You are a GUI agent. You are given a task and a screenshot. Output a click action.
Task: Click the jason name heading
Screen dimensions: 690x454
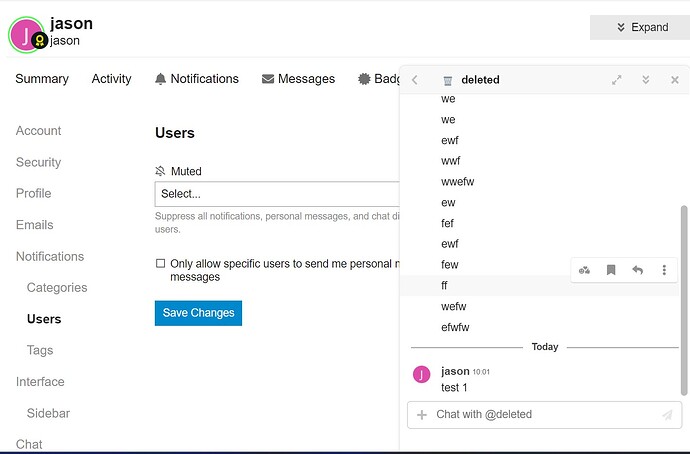(x=71, y=23)
